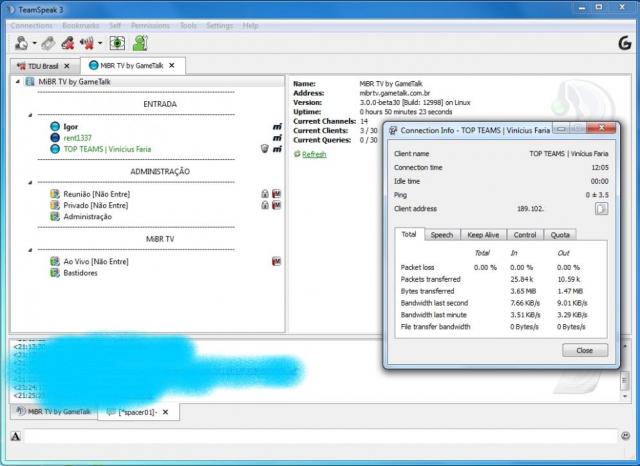Click the country flag icon beside Igor
Screen dimensions: 640x466
tap(277, 126)
